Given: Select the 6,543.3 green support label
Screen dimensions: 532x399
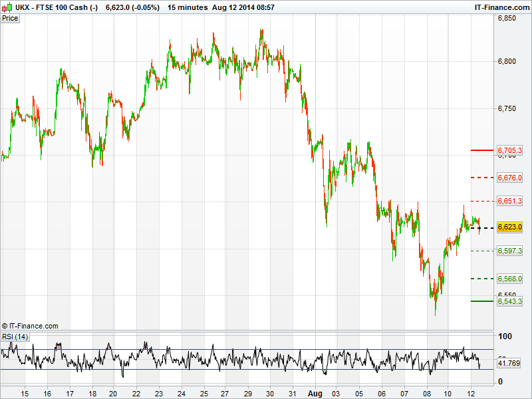Looking at the screenshot, I should [510, 301].
